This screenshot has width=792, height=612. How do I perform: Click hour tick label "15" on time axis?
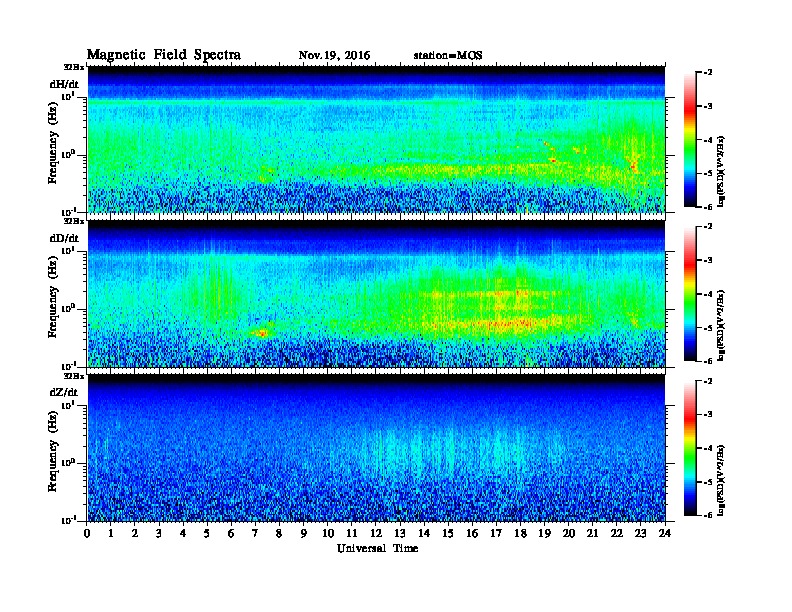pyautogui.click(x=448, y=533)
